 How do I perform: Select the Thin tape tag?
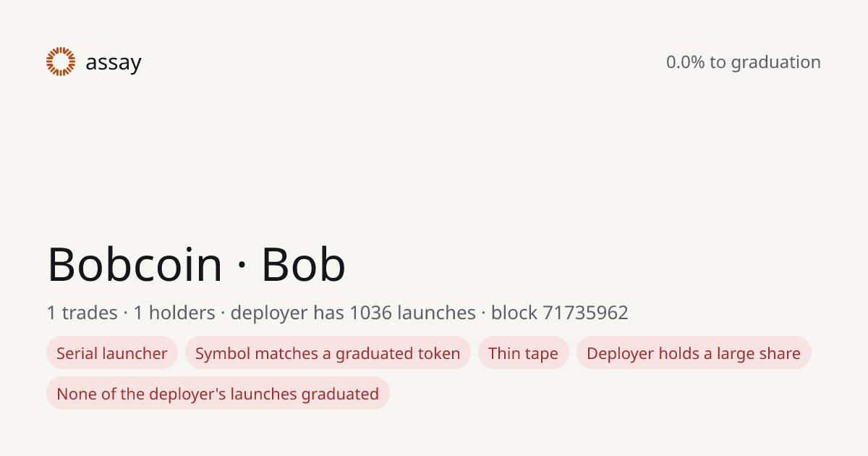coord(523,353)
